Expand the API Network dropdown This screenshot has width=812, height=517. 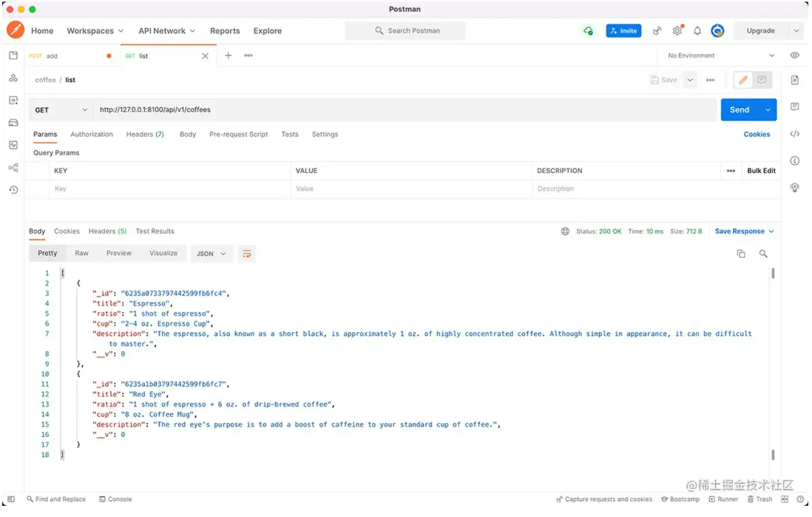[167, 31]
